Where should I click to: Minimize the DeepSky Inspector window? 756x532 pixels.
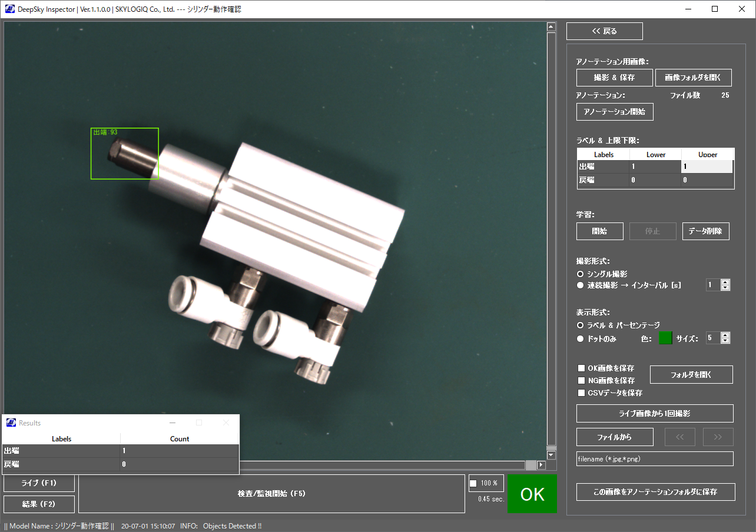pos(688,9)
